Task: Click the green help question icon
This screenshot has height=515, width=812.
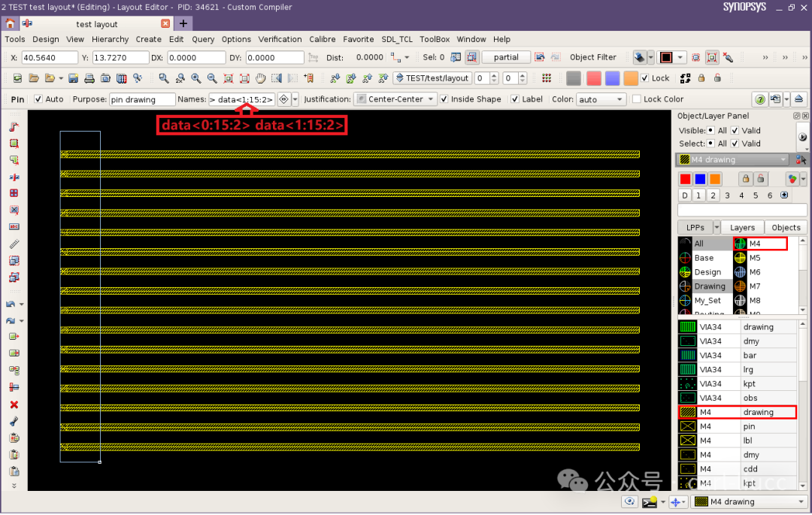Action: (759, 99)
